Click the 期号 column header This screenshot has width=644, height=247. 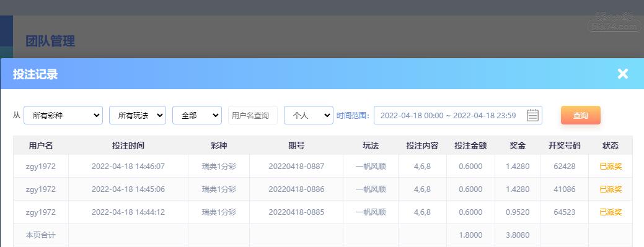click(296, 145)
